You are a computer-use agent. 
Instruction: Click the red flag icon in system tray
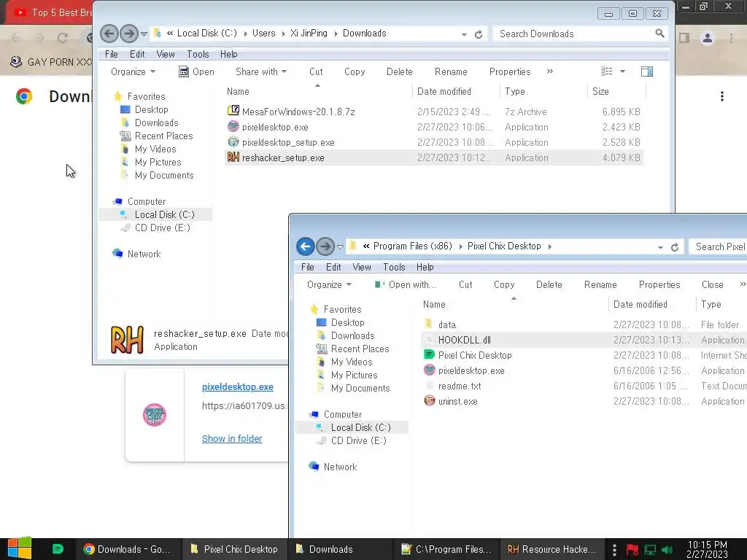coord(632,550)
